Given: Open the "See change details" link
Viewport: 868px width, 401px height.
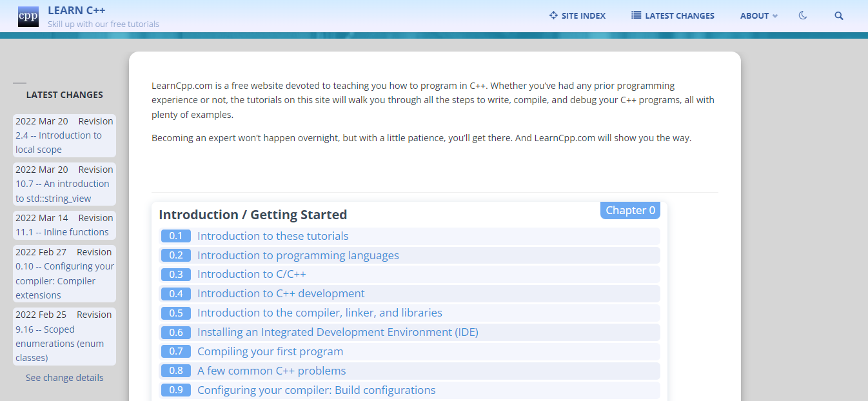Looking at the screenshot, I should tap(64, 377).
